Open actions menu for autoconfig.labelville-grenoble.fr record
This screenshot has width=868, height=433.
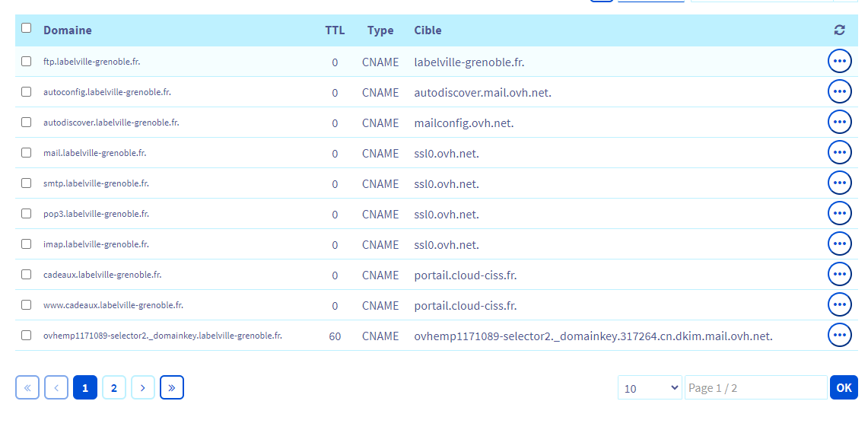pos(839,91)
